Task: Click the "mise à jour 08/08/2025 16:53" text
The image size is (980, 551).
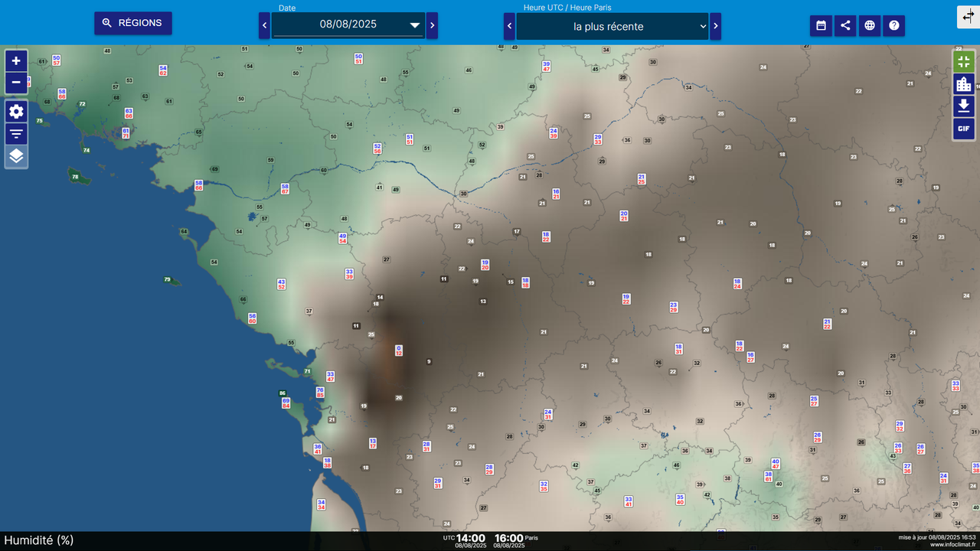Action: tap(937, 537)
